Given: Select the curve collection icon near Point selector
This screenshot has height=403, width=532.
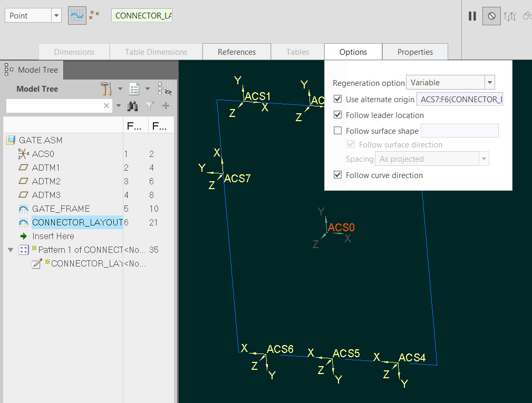Looking at the screenshot, I should click(77, 15).
